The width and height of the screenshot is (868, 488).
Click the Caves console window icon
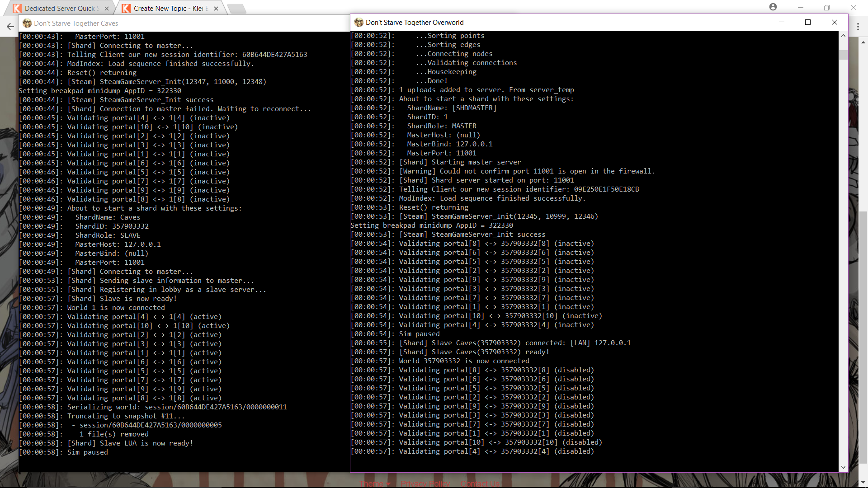(x=27, y=23)
